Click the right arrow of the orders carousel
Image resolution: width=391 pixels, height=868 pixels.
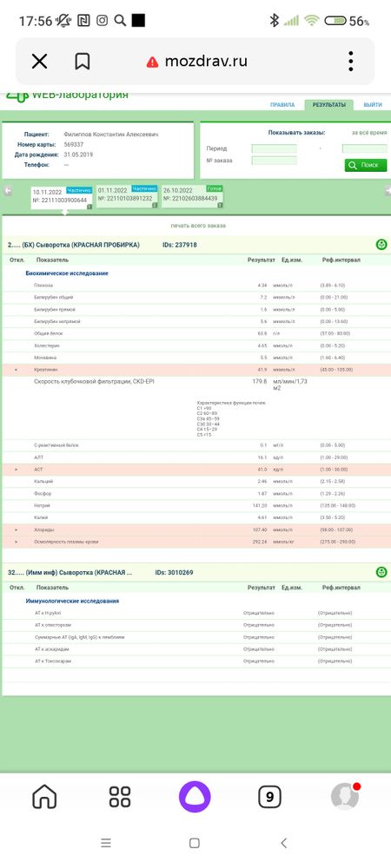click(x=388, y=190)
